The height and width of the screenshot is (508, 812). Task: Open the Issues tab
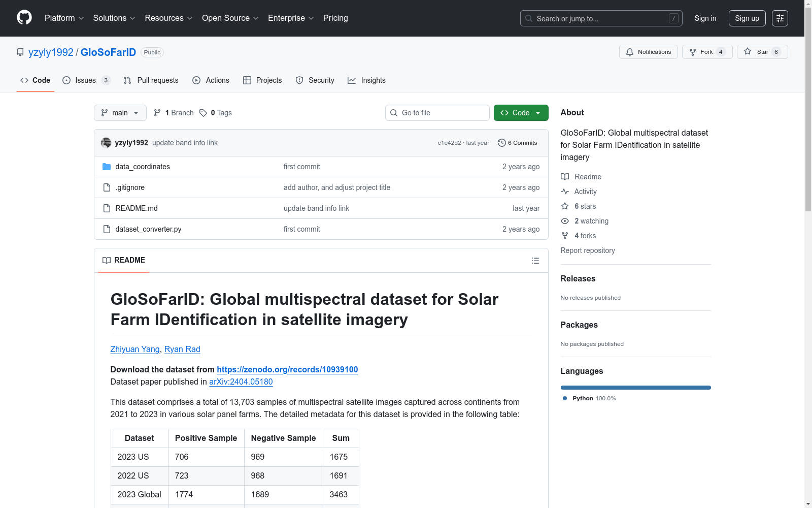point(86,80)
